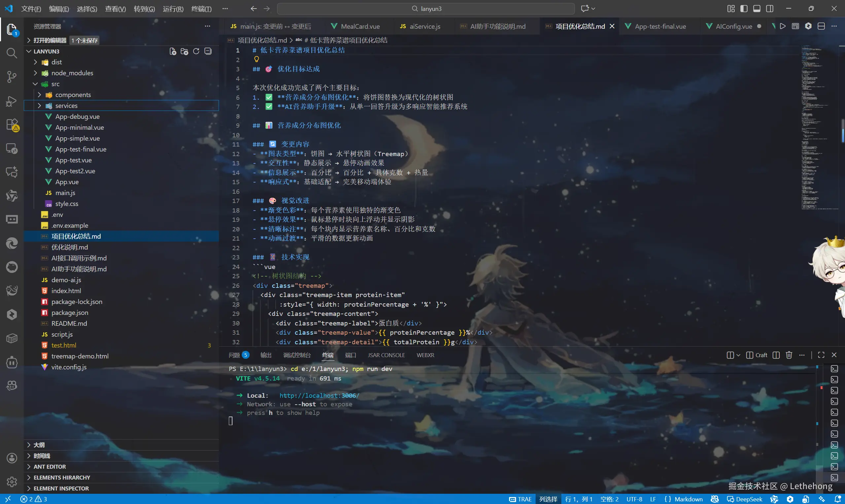
Task: Collapse the src folder
Action: tap(55, 84)
